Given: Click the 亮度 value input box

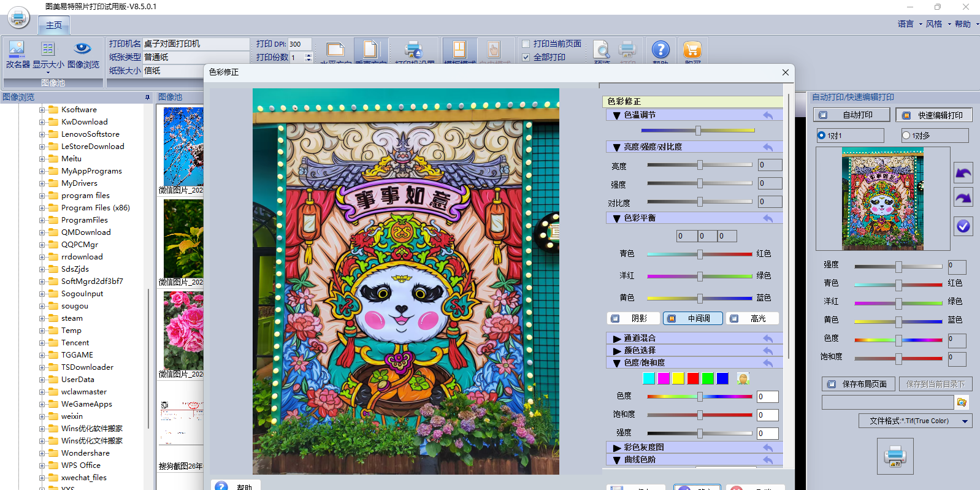Looking at the screenshot, I should tap(770, 165).
